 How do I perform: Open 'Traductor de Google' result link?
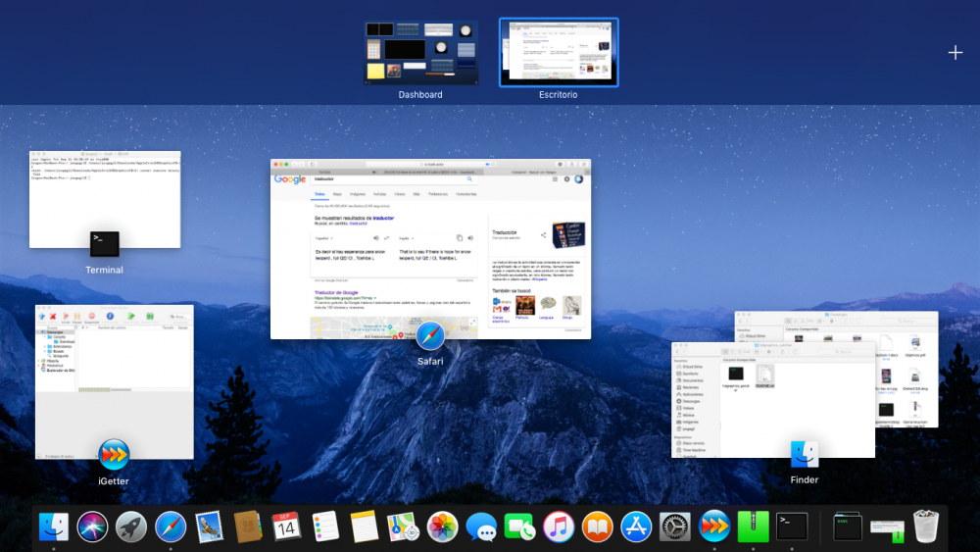click(336, 292)
